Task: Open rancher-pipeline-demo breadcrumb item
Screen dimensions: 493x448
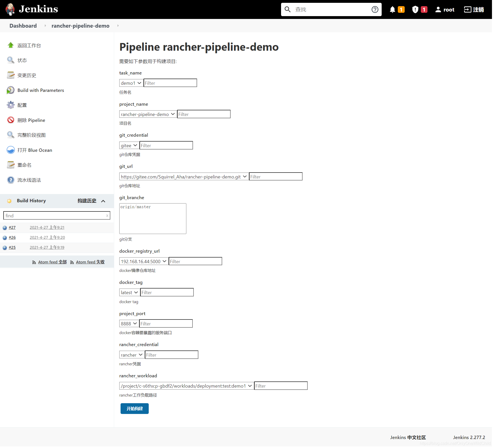Action: [80, 26]
